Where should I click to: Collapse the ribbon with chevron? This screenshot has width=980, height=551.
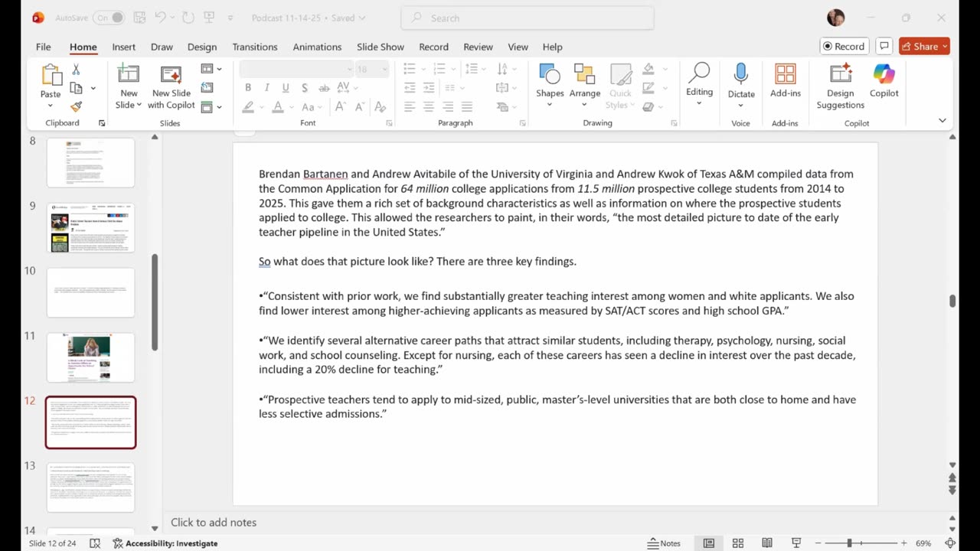pos(942,121)
